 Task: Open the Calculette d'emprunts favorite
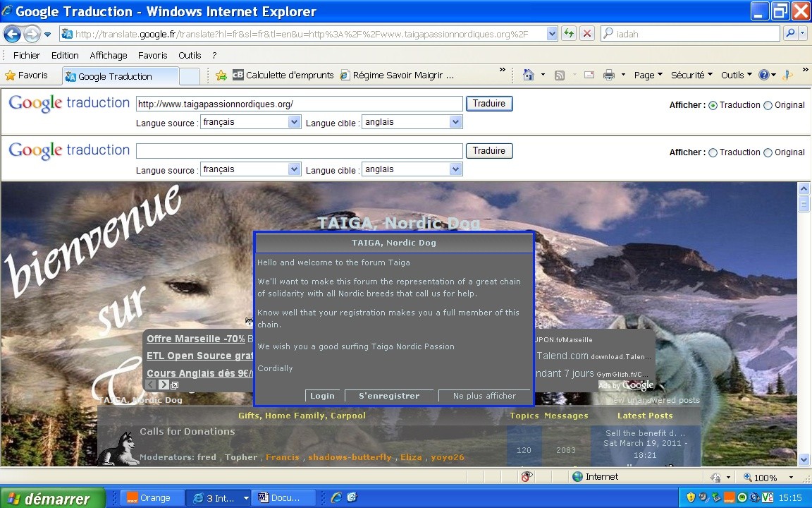pyautogui.click(x=283, y=75)
